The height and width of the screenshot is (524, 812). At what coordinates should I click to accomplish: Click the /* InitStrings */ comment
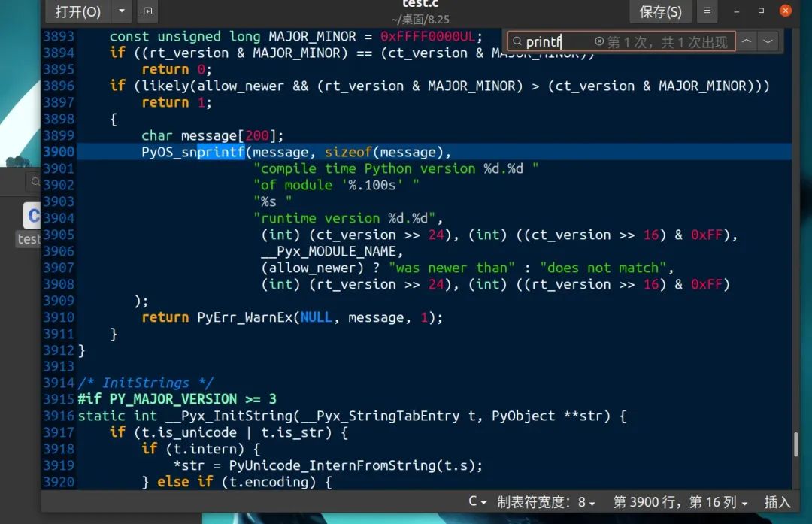[x=146, y=383]
